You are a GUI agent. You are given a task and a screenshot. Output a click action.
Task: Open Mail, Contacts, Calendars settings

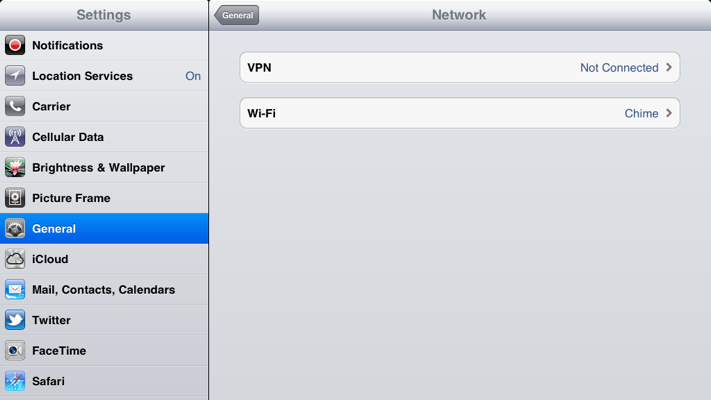[x=104, y=289]
